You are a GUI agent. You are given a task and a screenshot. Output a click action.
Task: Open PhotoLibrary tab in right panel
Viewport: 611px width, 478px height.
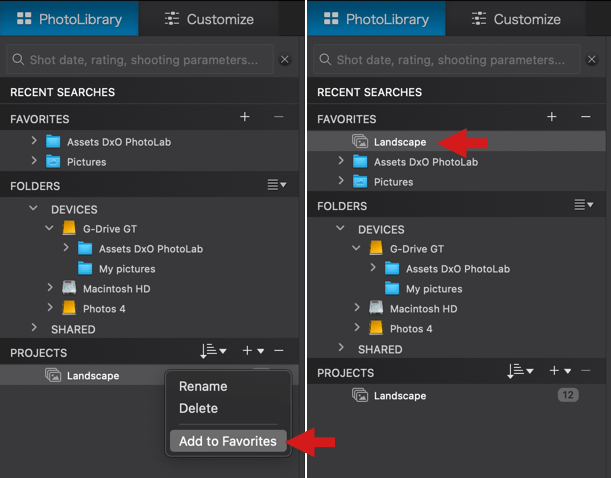376,19
